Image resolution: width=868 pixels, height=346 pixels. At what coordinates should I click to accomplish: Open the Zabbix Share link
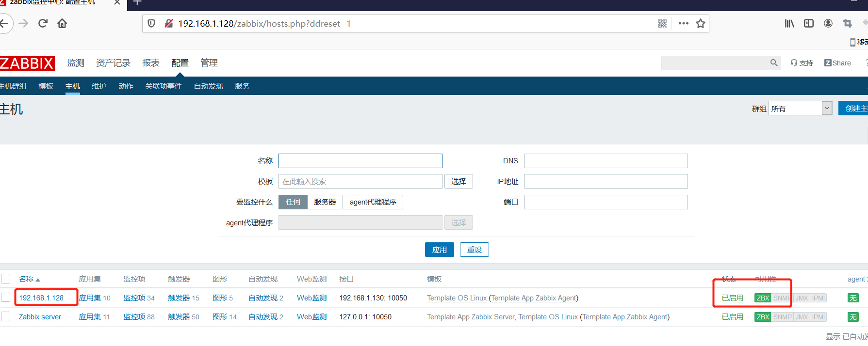(x=837, y=63)
